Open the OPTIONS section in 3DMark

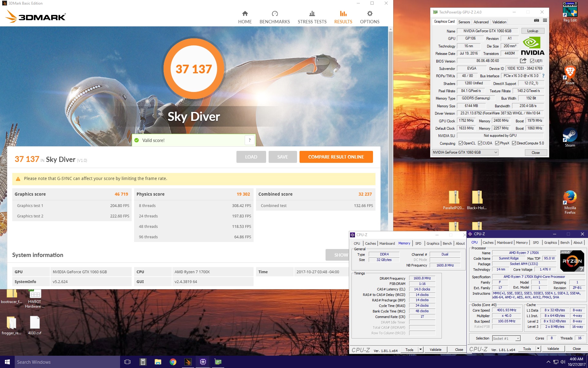pos(370,17)
